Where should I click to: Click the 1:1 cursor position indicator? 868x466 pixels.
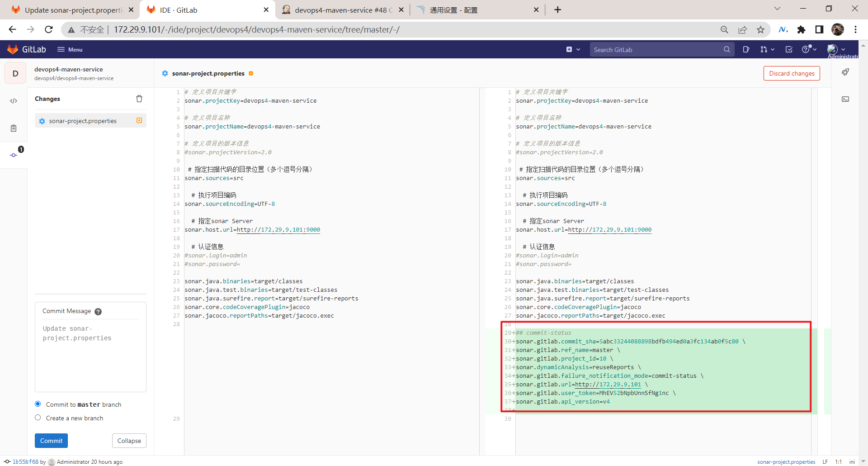pos(839,462)
